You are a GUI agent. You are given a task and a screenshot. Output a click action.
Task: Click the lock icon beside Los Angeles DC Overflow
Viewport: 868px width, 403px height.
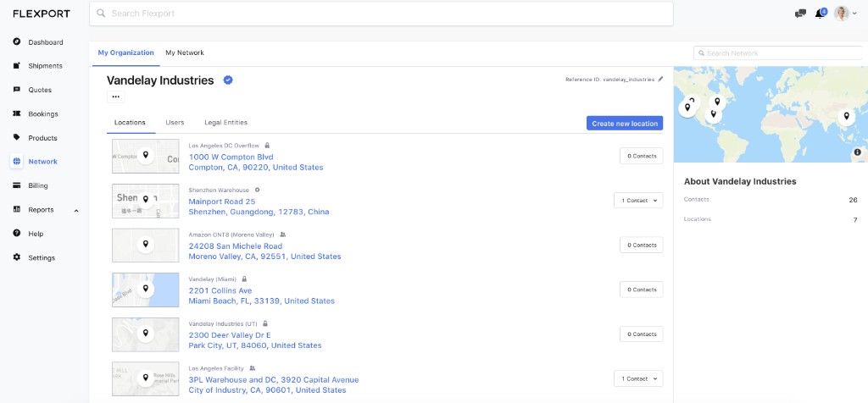click(x=267, y=146)
